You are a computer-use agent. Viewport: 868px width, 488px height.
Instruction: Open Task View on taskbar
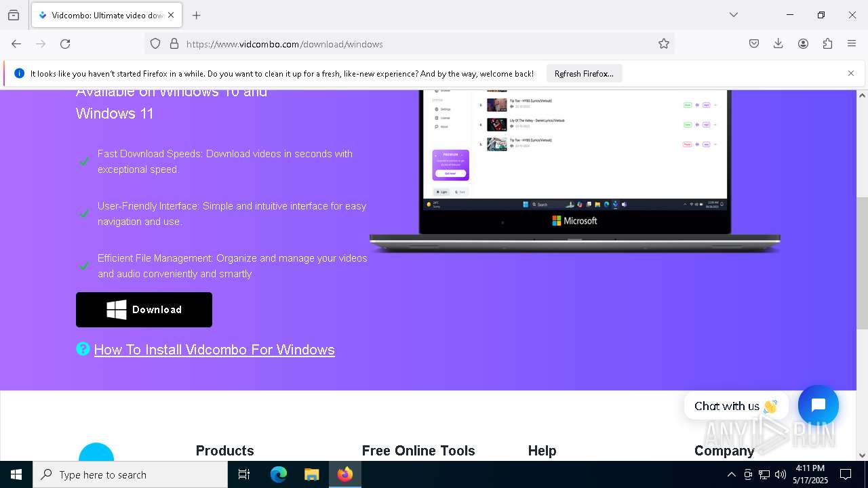pos(244,474)
